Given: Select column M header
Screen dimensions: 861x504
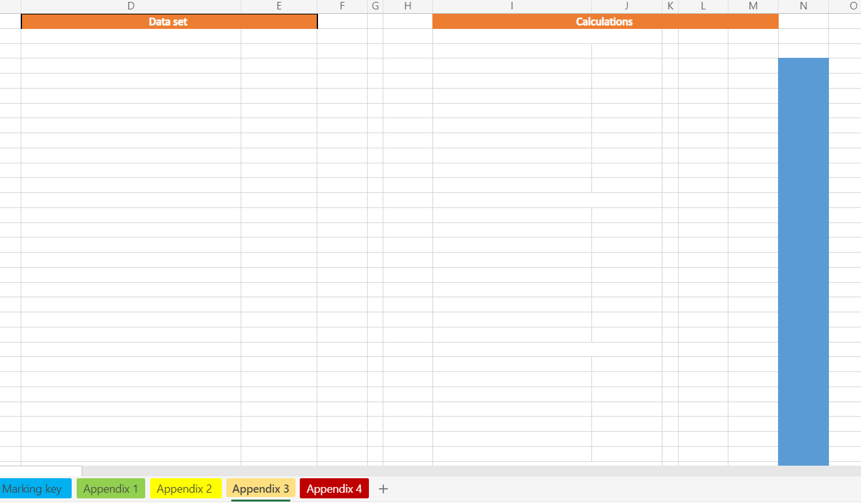Looking at the screenshot, I should coord(753,6).
